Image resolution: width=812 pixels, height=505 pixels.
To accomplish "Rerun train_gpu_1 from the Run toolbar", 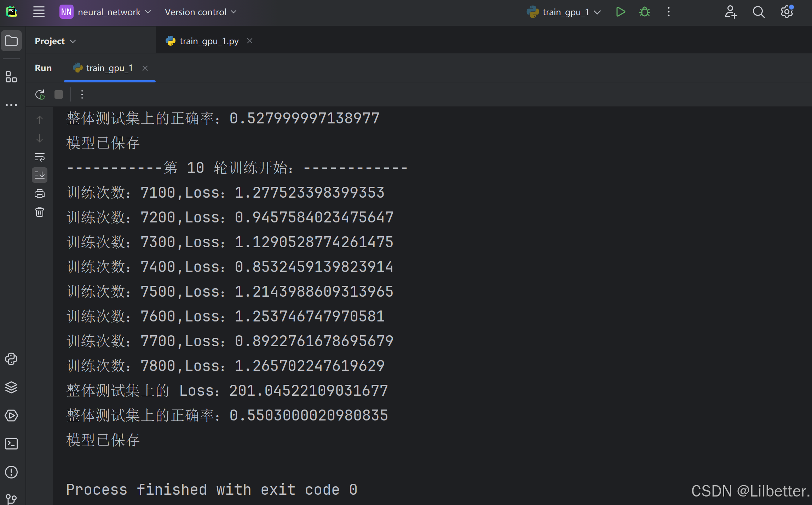I will point(40,95).
